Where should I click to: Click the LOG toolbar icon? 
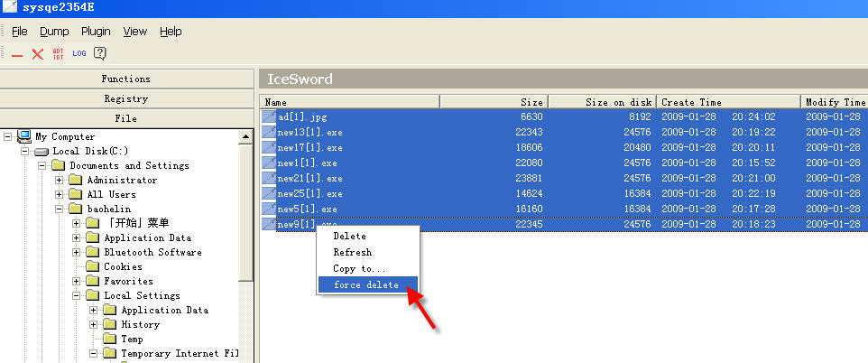[x=79, y=54]
